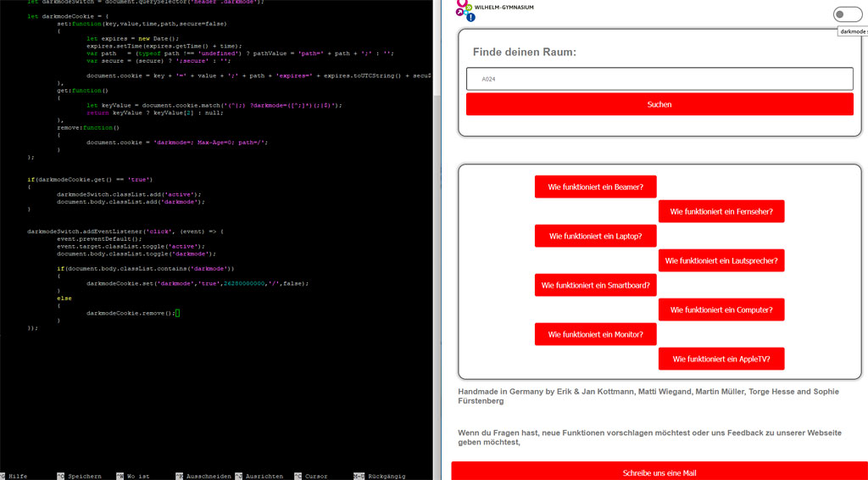Choose 'Wie funktioniert ein Computer?'
Image resolution: width=868 pixels, height=480 pixels.
point(721,310)
